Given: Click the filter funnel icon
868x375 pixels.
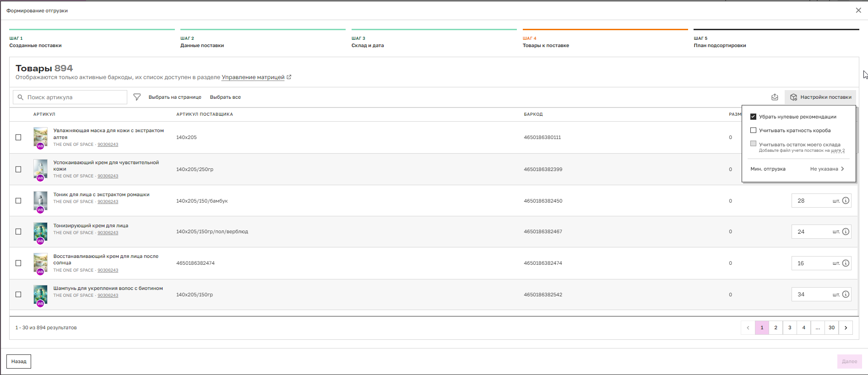Looking at the screenshot, I should coord(137,97).
